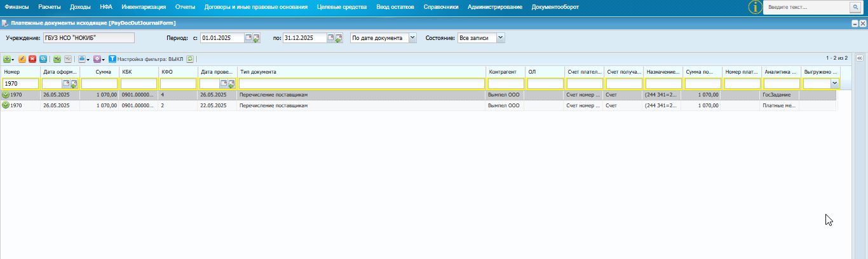Click the green refresh icon in toolbar
The height and width of the screenshot is (259, 868).
click(x=190, y=59)
